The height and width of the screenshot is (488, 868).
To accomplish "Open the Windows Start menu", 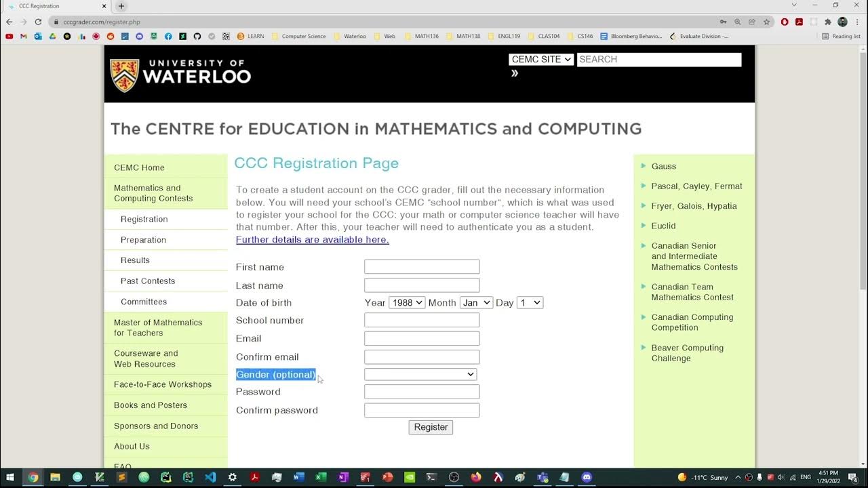I will (x=10, y=477).
